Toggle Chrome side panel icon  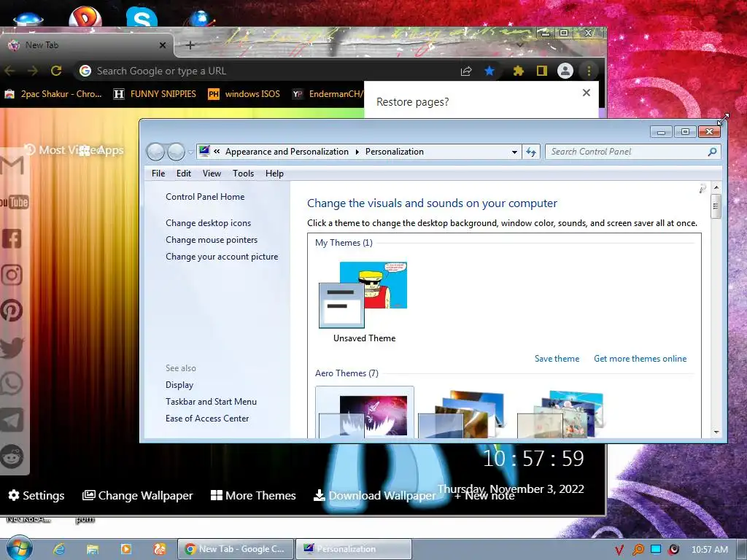click(x=542, y=71)
